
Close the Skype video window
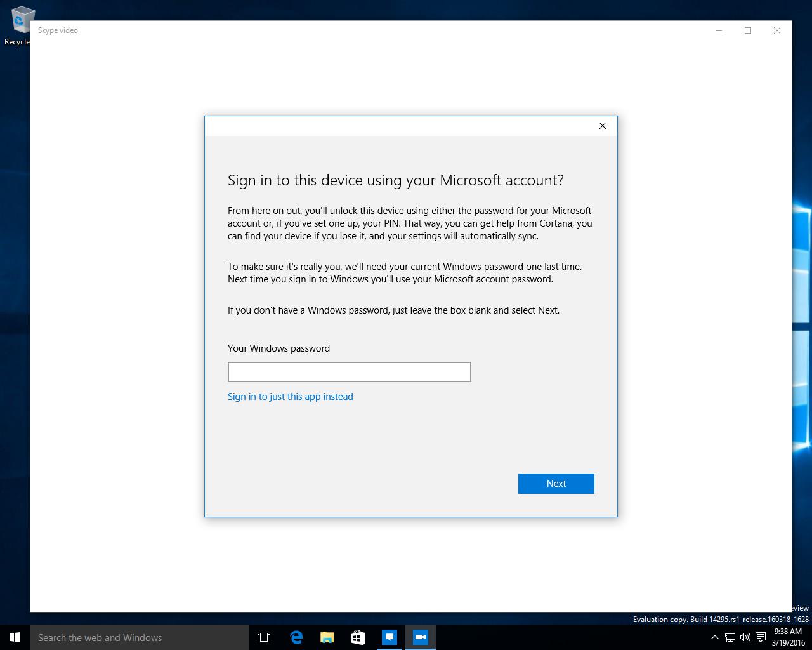[777, 30]
